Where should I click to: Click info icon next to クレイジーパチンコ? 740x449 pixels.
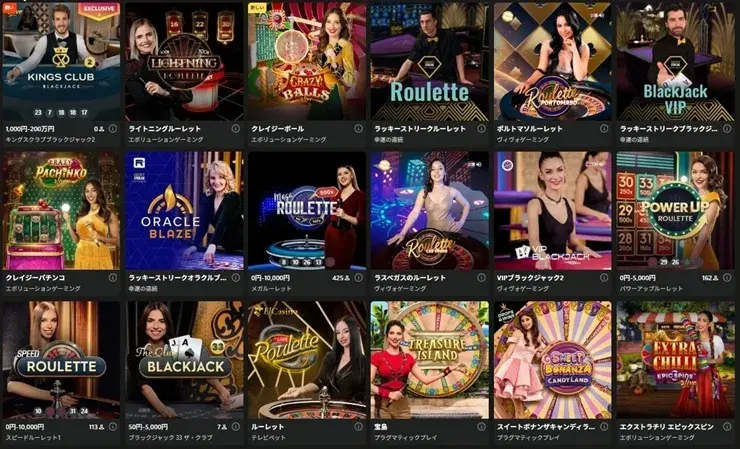pos(112,278)
